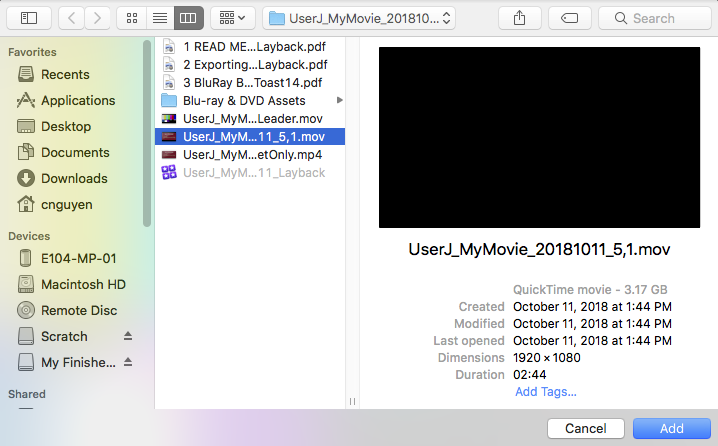Select the 3 BluRay B...Toast14.pdf file
Screen dimensions: 718x446
pos(250,83)
